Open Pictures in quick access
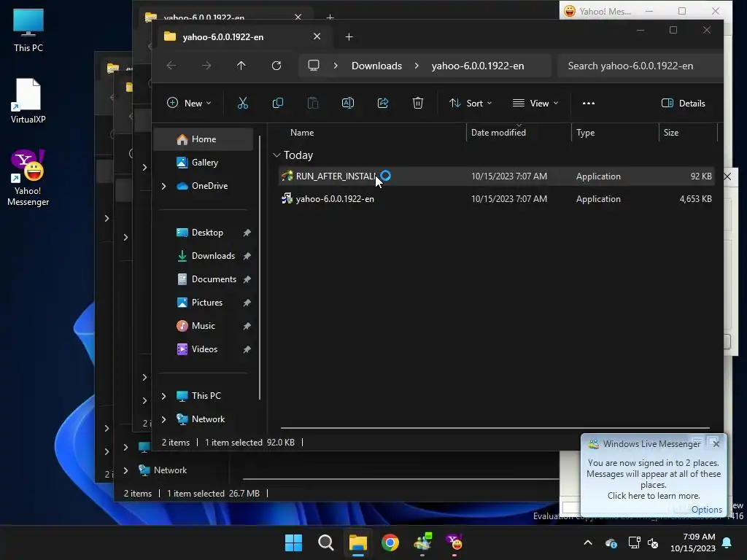The width and height of the screenshot is (747, 560). tap(206, 303)
